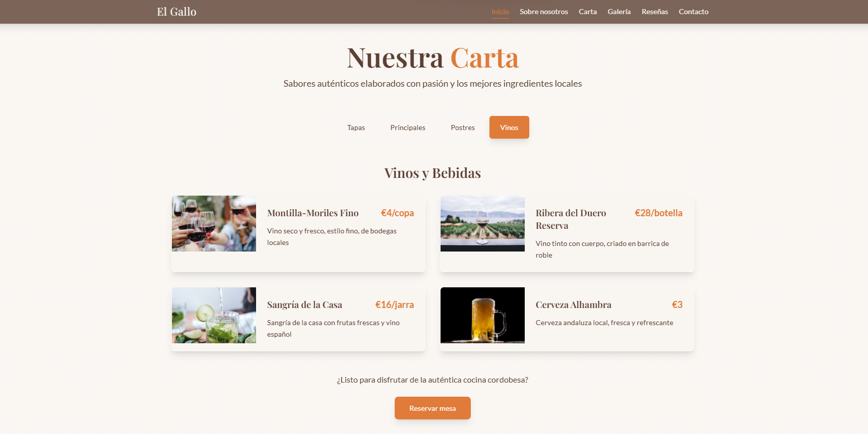This screenshot has width=868, height=434.
Task: Click the Montilla-Moriles Fino wine glasses photo
Action: point(214,223)
